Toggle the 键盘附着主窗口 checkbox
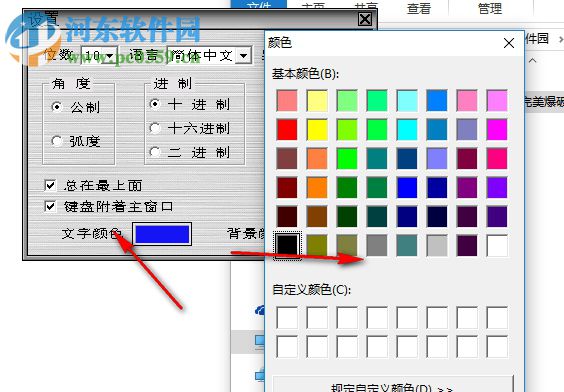 tap(50, 206)
